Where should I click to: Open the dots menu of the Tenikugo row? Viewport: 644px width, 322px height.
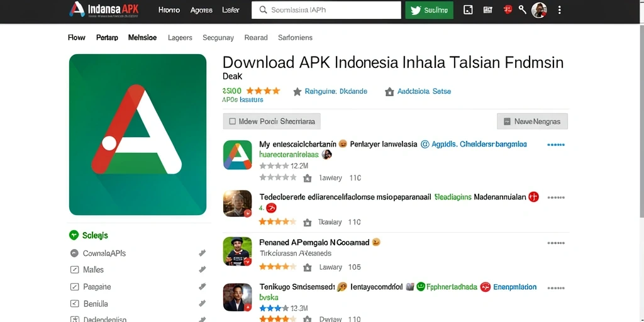[x=556, y=288]
